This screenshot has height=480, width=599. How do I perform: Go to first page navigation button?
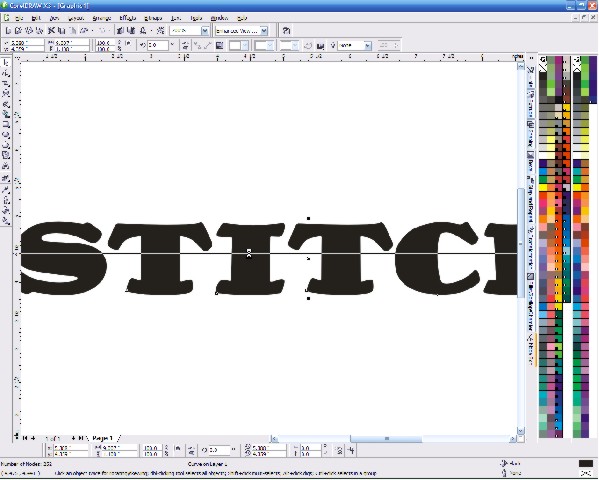tap(25, 438)
